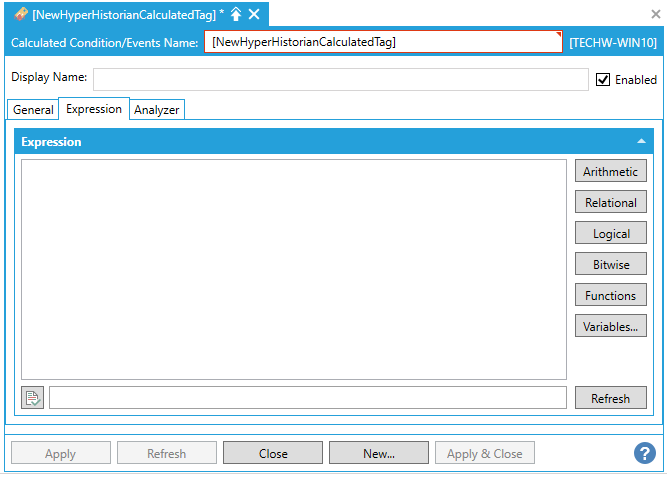Click the tag icon in the title tab

click(x=20, y=14)
